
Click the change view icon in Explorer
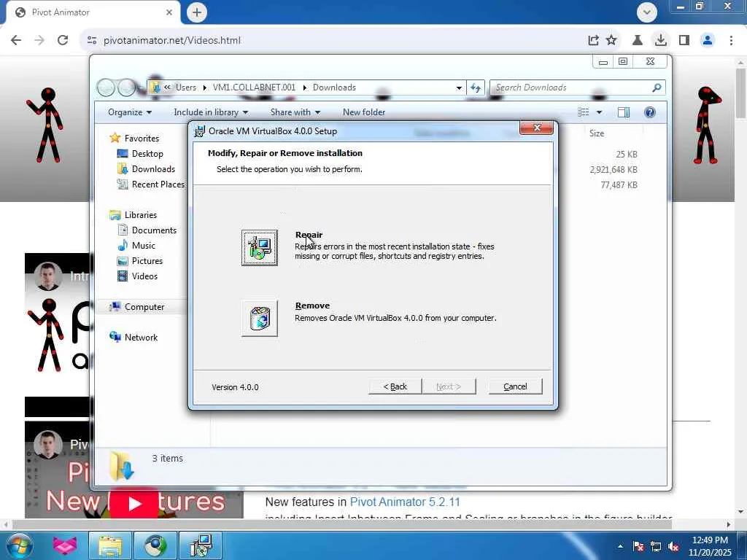tap(584, 112)
